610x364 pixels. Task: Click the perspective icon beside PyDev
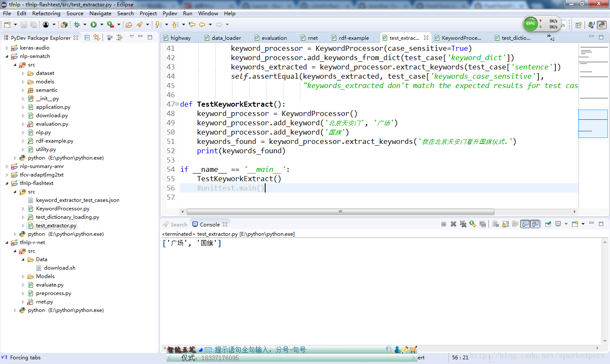point(591,25)
